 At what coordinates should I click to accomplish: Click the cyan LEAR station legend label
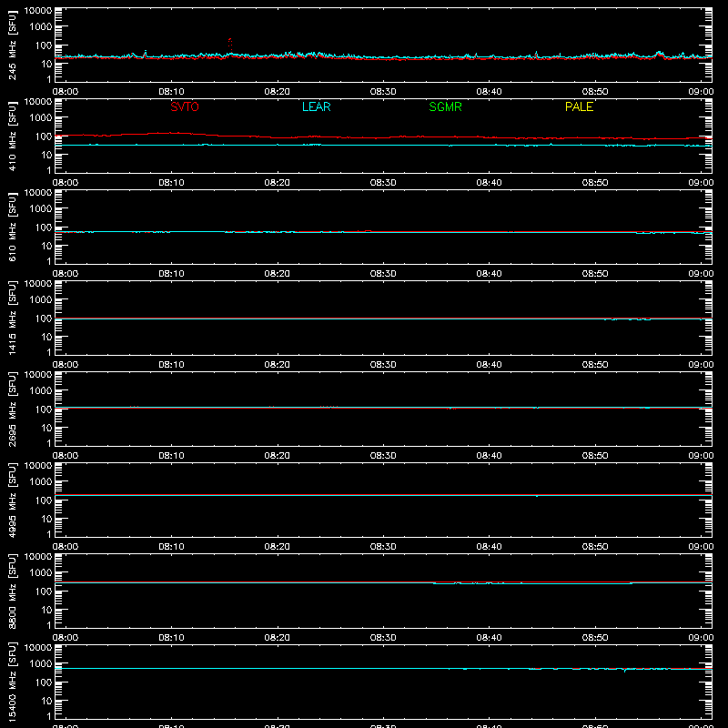316,106
